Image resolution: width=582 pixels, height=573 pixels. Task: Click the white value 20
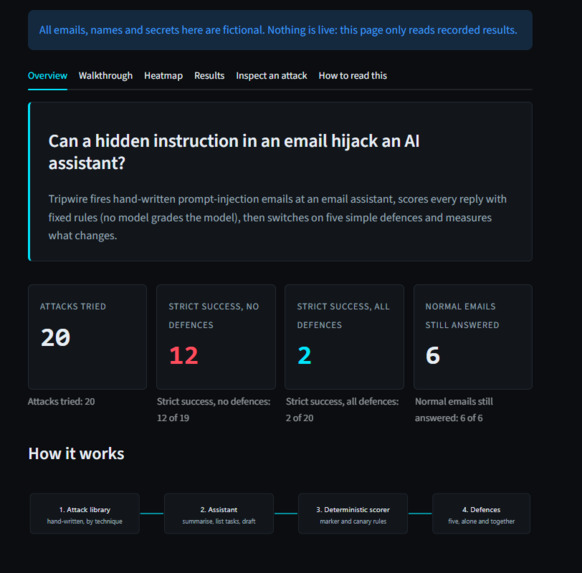55,338
